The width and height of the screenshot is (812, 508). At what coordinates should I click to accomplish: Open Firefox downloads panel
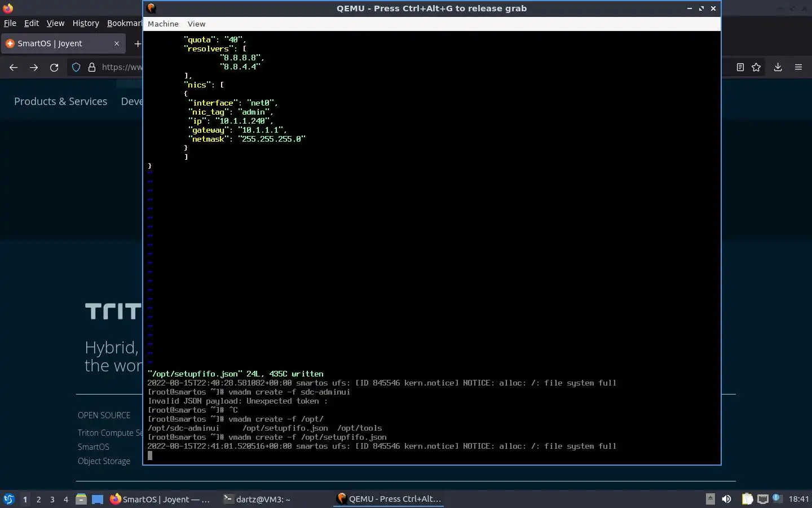coord(778,67)
